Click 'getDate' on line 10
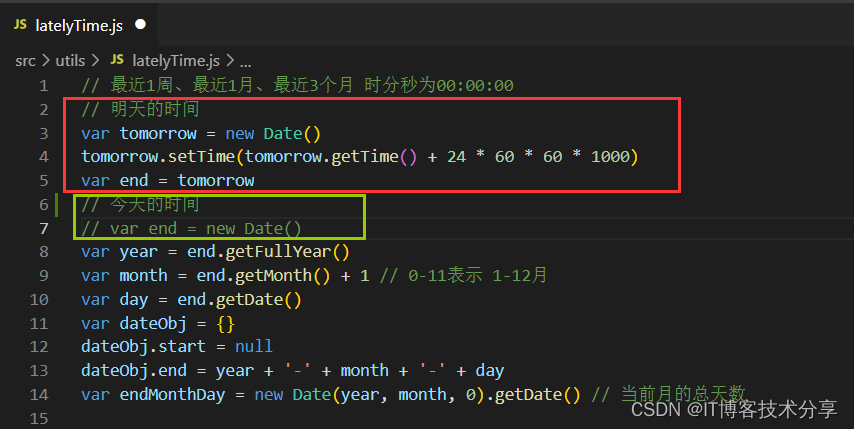The image size is (854, 429). 249,299
